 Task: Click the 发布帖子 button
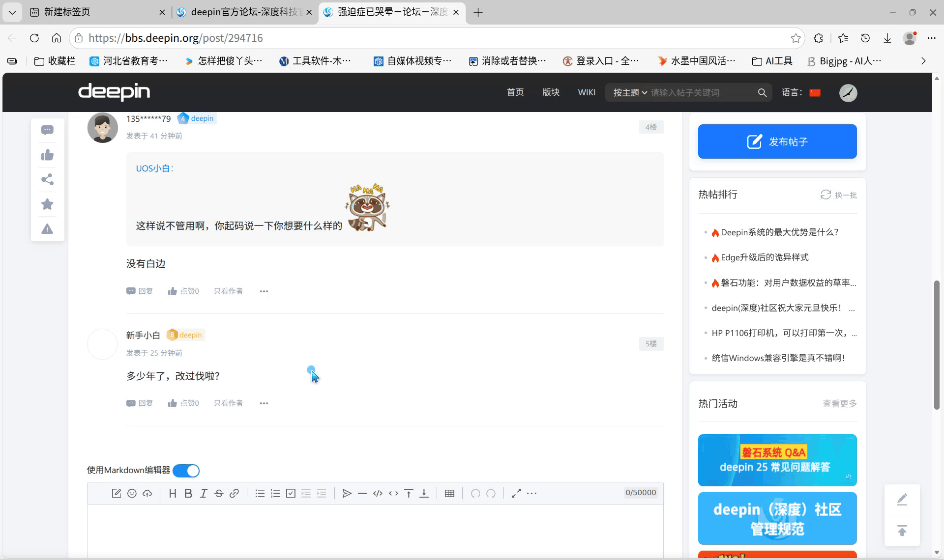777,141
